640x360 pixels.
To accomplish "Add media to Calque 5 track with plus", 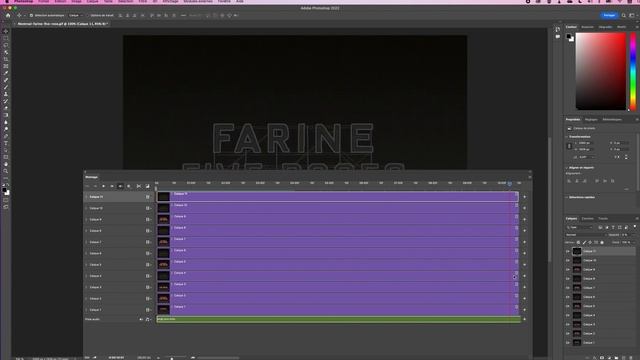I will click(524, 264).
